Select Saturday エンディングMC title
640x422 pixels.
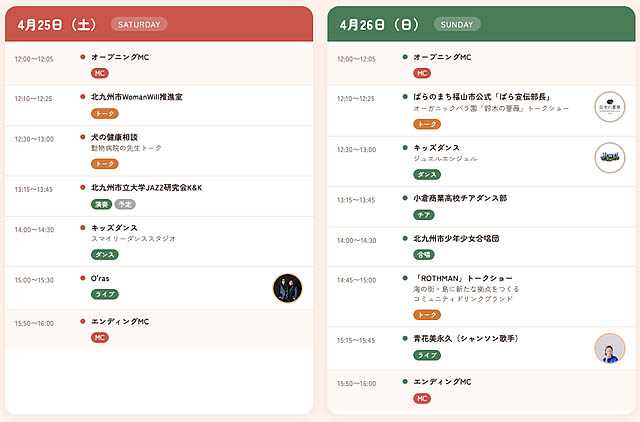pyautogui.click(x=120, y=322)
